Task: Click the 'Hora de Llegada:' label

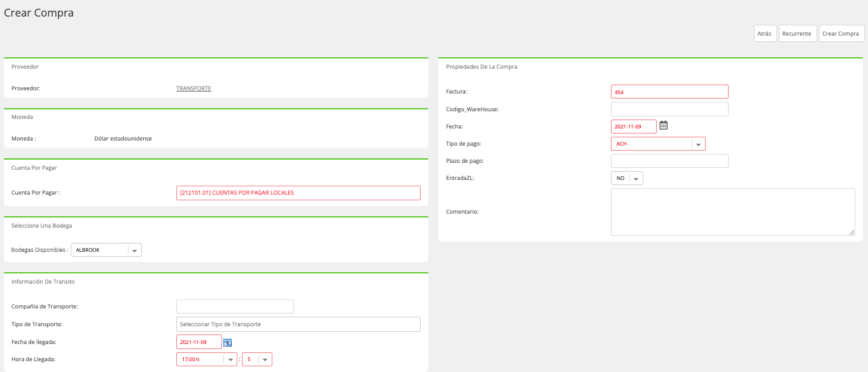Action: pos(34,359)
